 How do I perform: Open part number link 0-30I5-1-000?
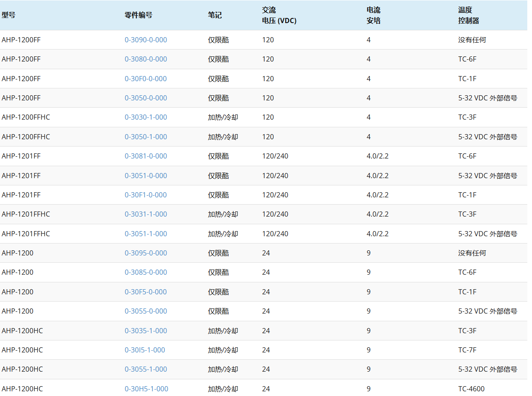tap(145, 350)
